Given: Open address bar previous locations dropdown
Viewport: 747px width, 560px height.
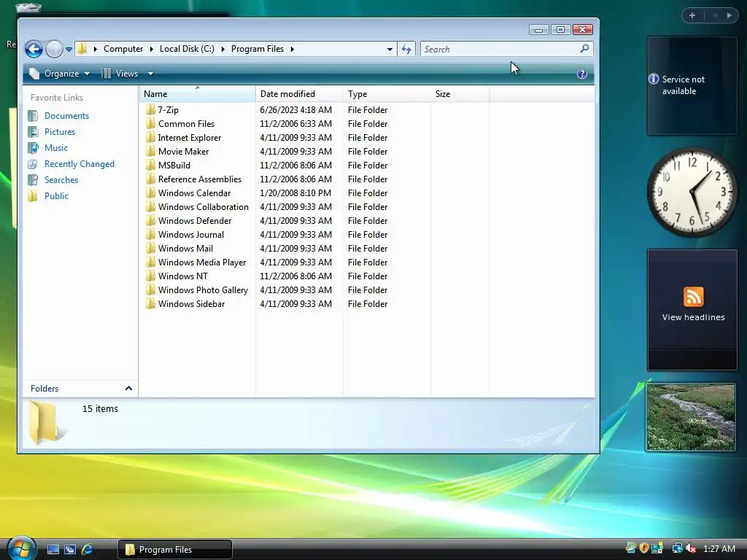Looking at the screenshot, I should (x=390, y=49).
